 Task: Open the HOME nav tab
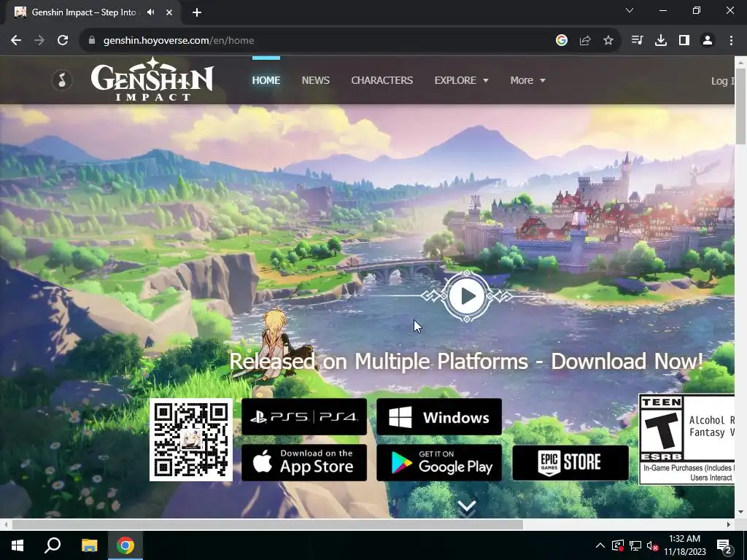(x=266, y=80)
